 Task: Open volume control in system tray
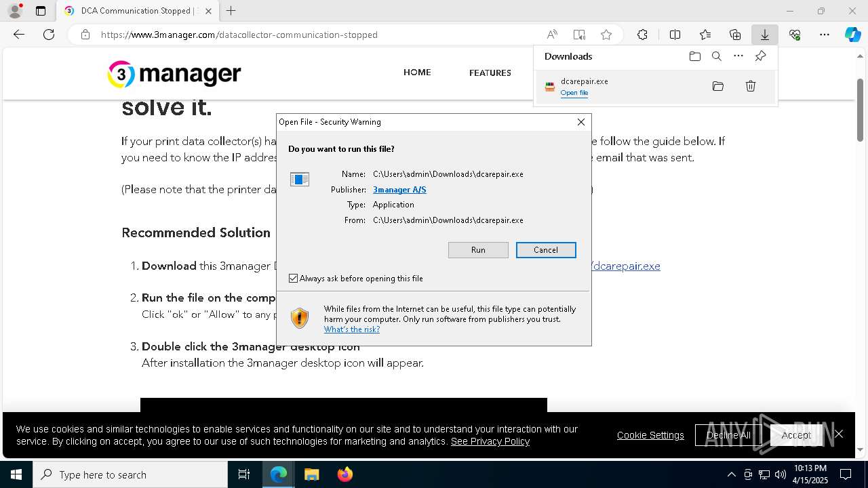781,474
